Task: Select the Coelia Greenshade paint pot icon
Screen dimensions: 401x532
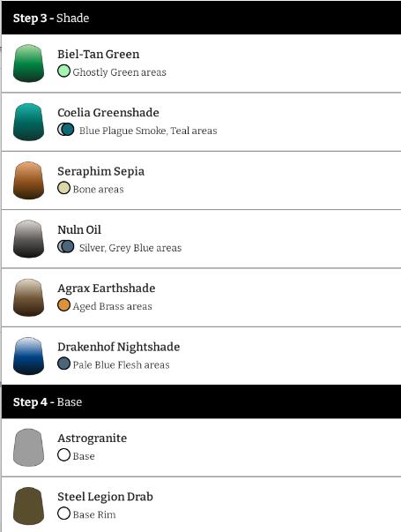Action: (28, 122)
